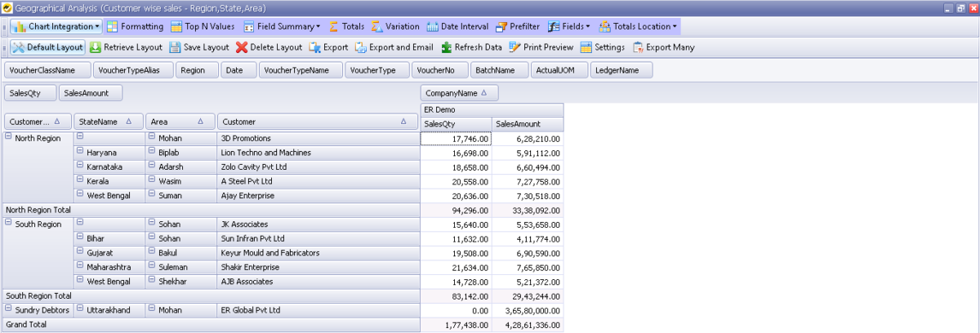Click North Region Total row label

pyautogui.click(x=211, y=210)
